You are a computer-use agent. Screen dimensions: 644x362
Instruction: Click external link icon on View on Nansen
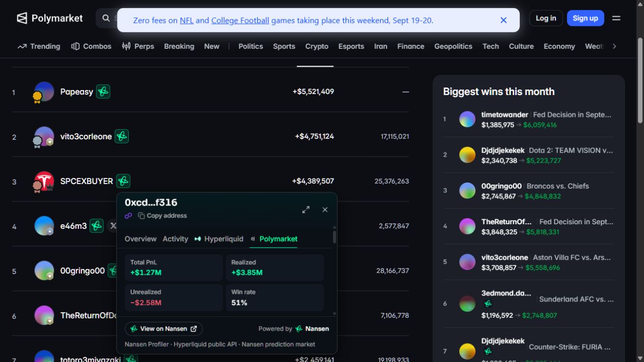(193, 329)
